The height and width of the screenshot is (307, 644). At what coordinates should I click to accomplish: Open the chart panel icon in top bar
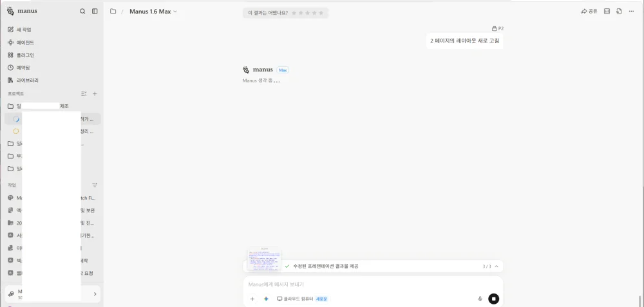pyautogui.click(x=607, y=12)
